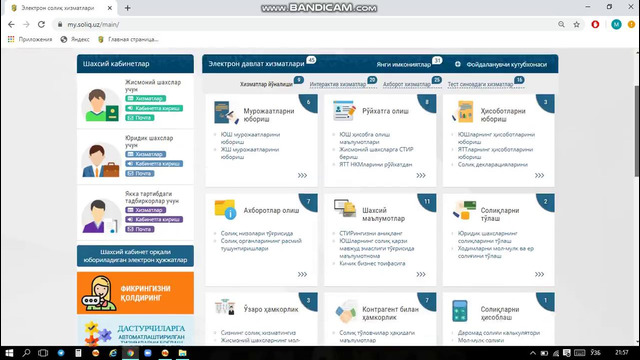Open the Chrome profile avatar M
The image size is (640, 360).
pyautogui.click(x=616, y=24)
